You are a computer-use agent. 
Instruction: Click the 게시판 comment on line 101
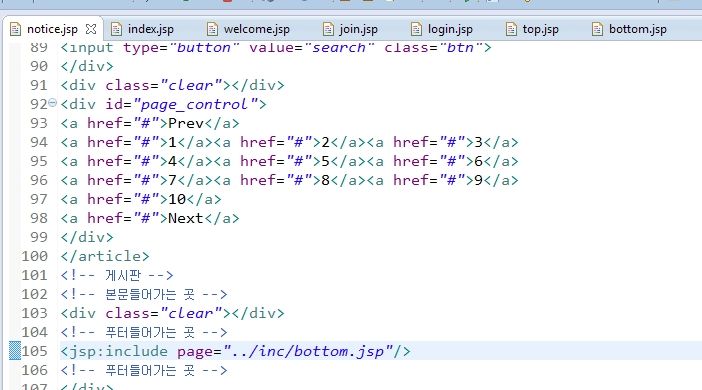117,275
